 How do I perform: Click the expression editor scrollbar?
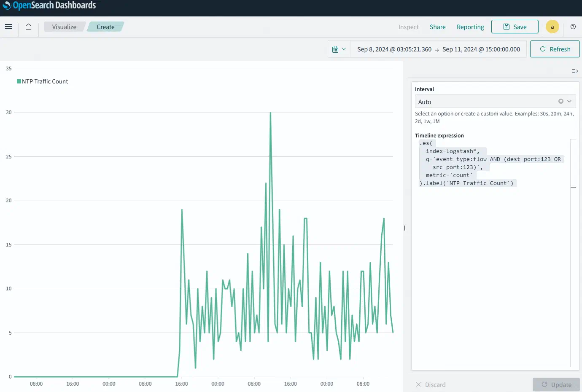[x=573, y=253]
